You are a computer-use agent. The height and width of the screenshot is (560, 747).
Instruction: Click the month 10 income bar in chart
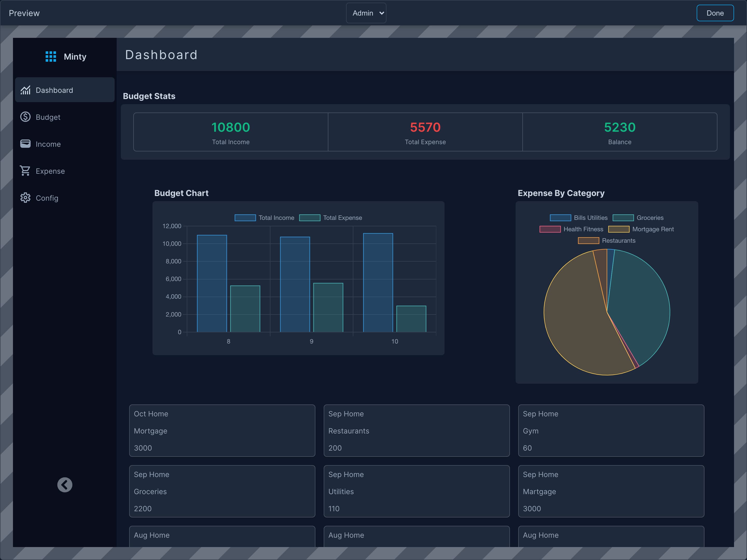[x=378, y=283]
